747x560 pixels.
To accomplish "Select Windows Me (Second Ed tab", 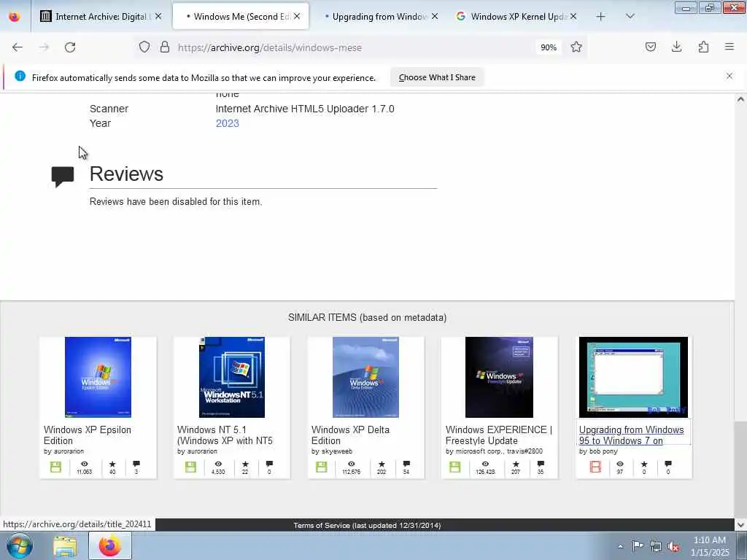I will click(x=241, y=17).
